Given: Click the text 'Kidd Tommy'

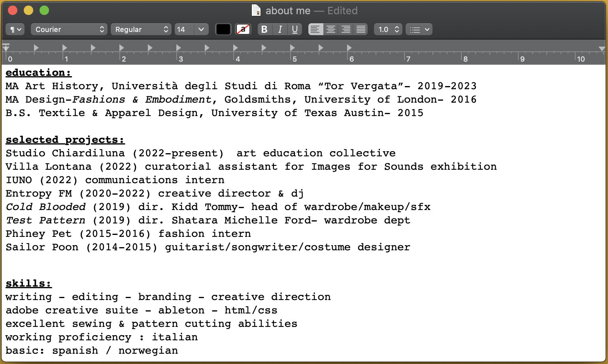Looking at the screenshot, I should tap(205, 207).
